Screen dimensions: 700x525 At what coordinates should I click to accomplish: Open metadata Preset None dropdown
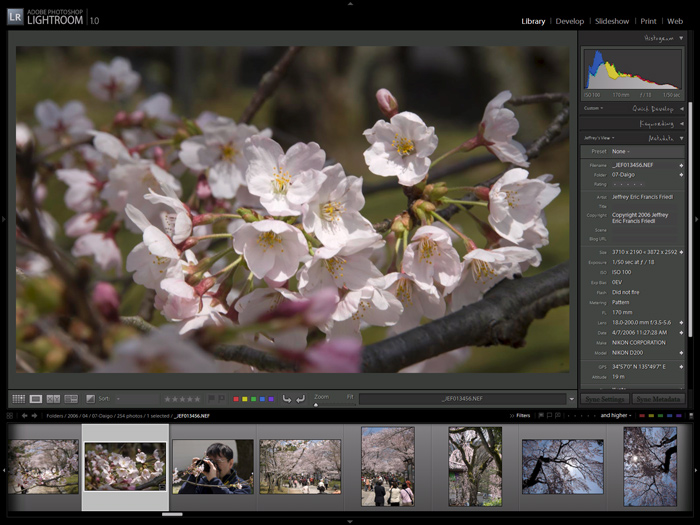(x=621, y=152)
